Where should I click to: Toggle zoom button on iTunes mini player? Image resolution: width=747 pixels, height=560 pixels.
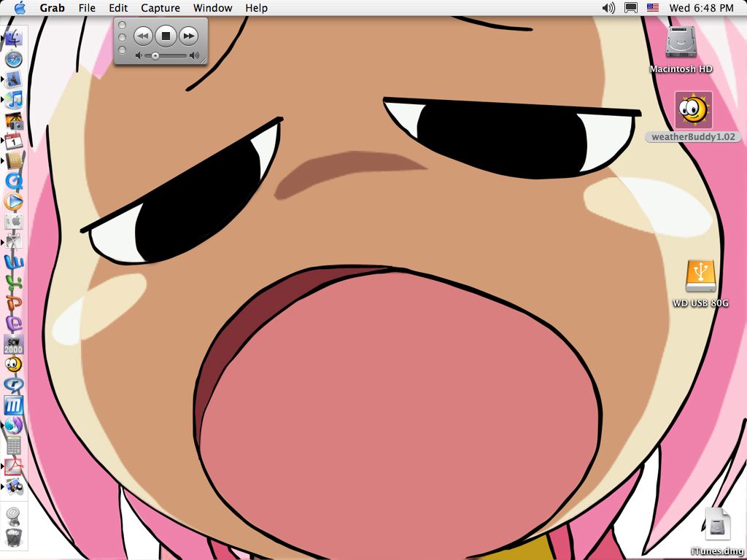pos(122,50)
